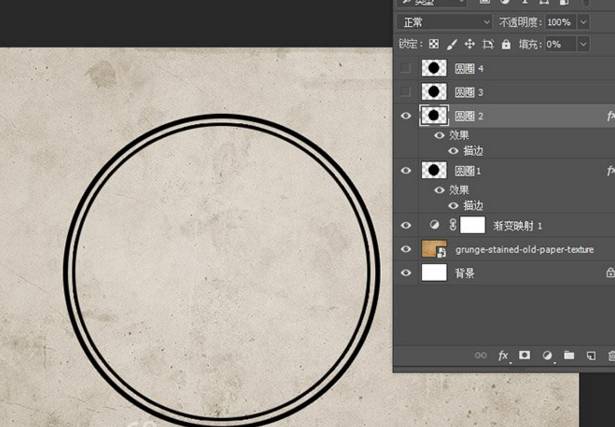This screenshot has height=427, width=615.
Task: Click the 渐变映射 1 layer mask thumbnail
Action: pos(472,225)
